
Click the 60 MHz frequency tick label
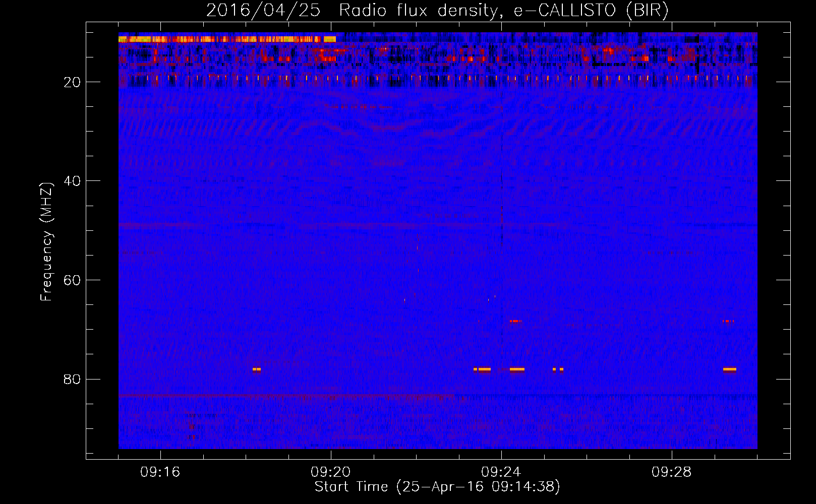[x=72, y=280]
